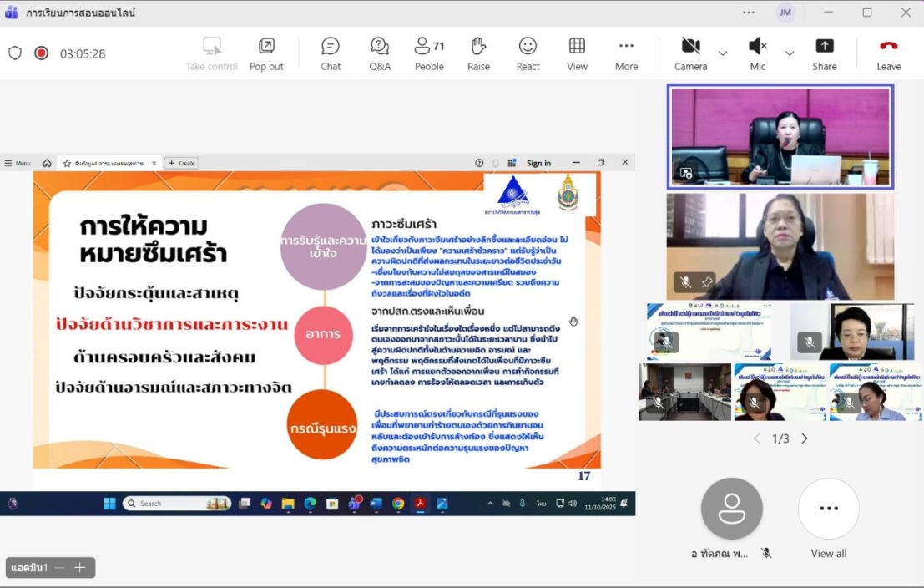Open the More actions menu
This screenshot has height=588, width=924.
626,53
